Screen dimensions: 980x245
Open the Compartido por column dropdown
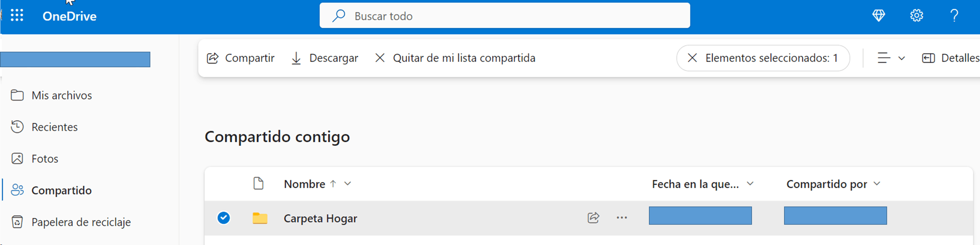point(877,184)
